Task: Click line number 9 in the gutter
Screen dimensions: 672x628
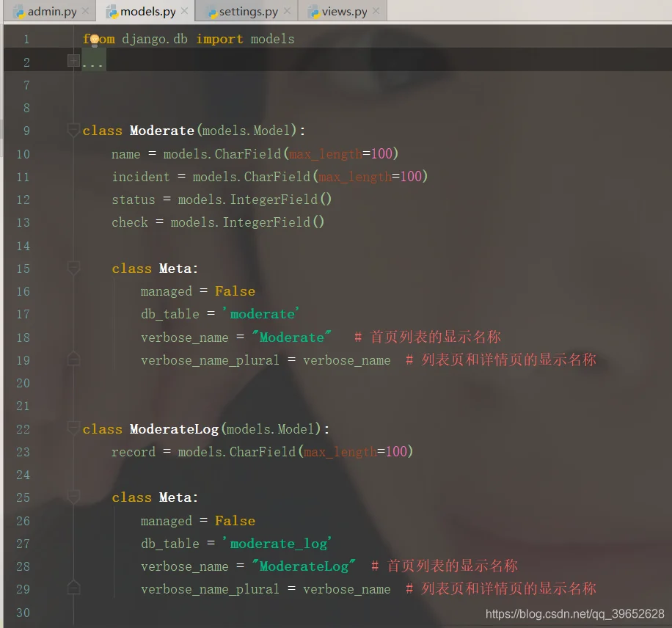Action: [x=26, y=131]
